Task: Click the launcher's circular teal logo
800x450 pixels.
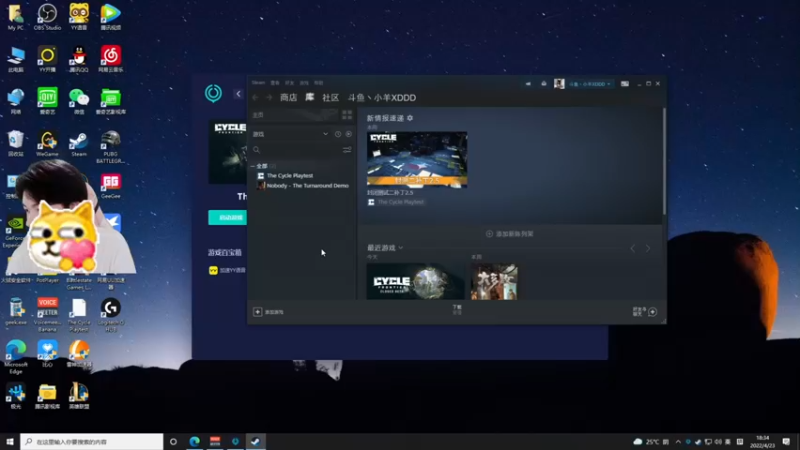Action: pyautogui.click(x=213, y=93)
